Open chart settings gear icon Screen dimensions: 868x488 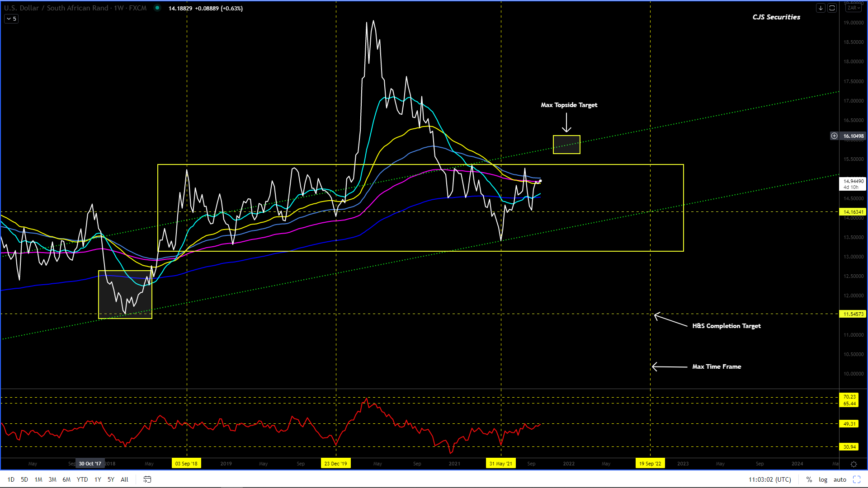click(854, 464)
